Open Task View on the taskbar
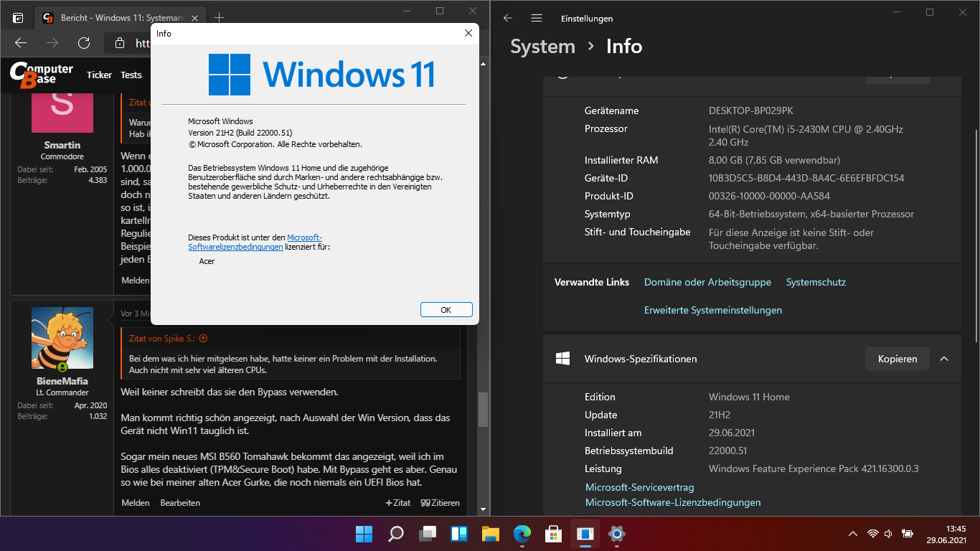The height and width of the screenshot is (551, 980). 428,534
